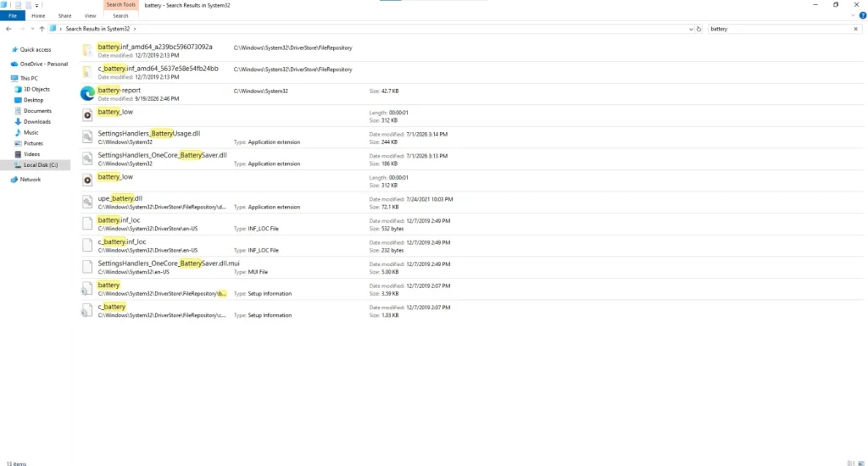Open recent locations dropdown arrow
868x466 pixels.
coord(32,29)
